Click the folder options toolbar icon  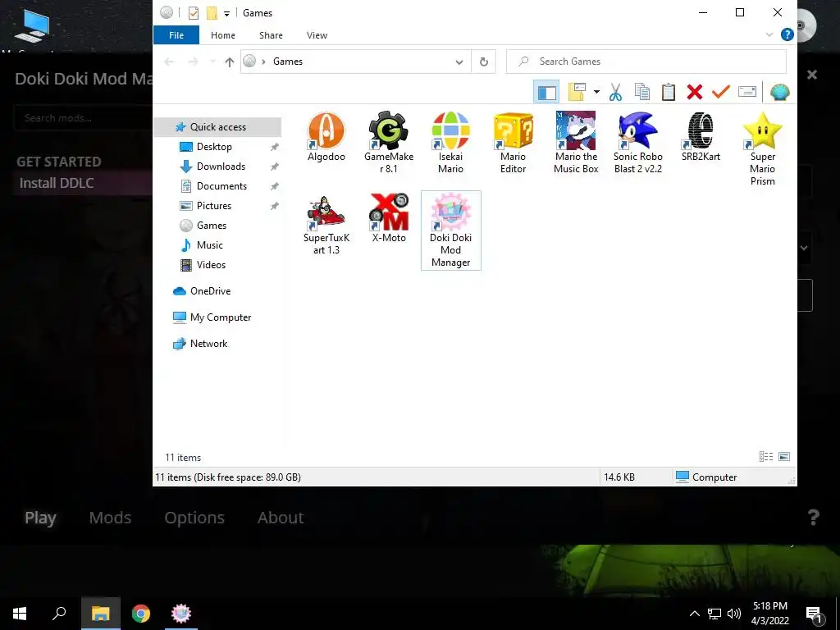coord(577,92)
